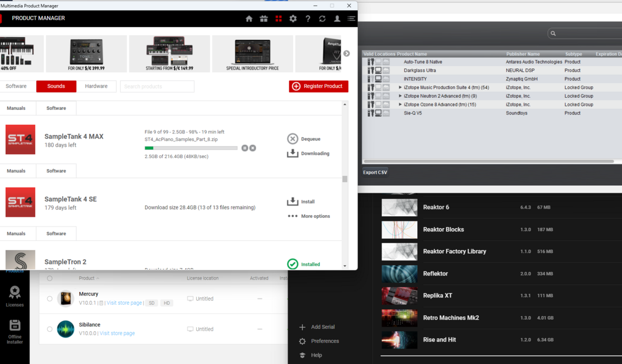Click cloud location icon for INTENSITY
Image resolution: width=622 pixels, height=364 pixels.
tap(386, 79)
